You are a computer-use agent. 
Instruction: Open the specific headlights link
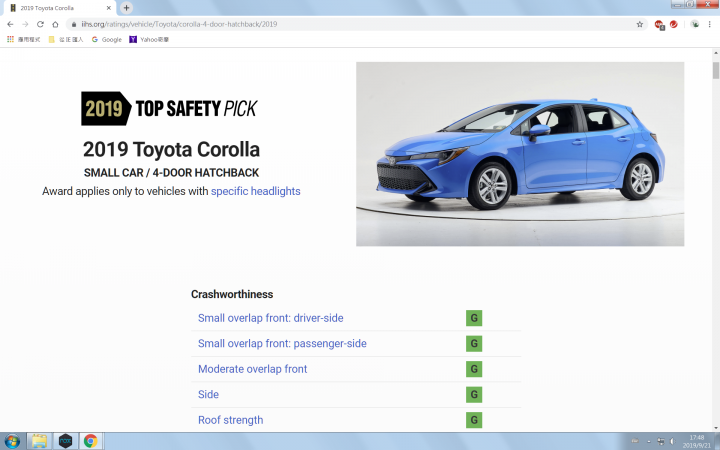click(x=255, y=191)
